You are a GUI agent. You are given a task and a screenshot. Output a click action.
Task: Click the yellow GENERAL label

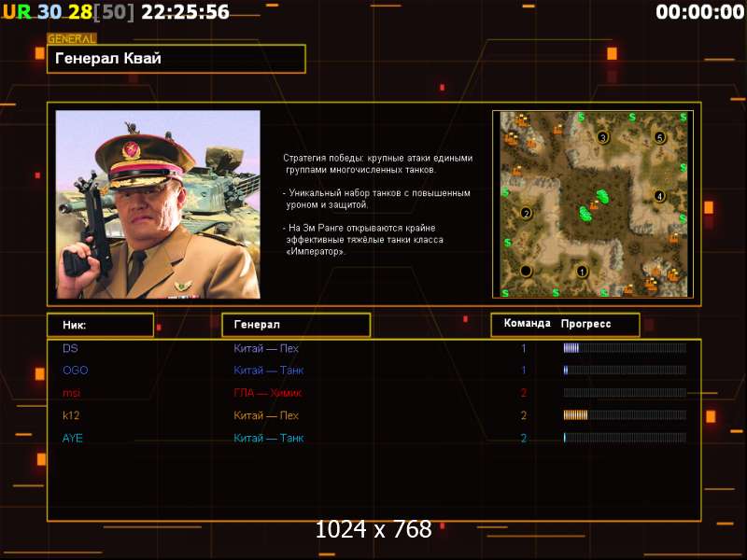pyautogui.click(x=72, y=39)
